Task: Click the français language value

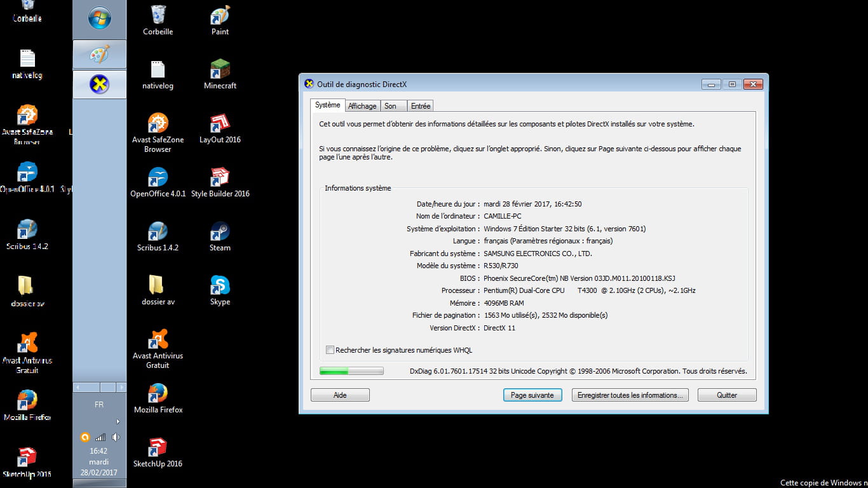Action: pyautogui.click(x=548, y=241)
